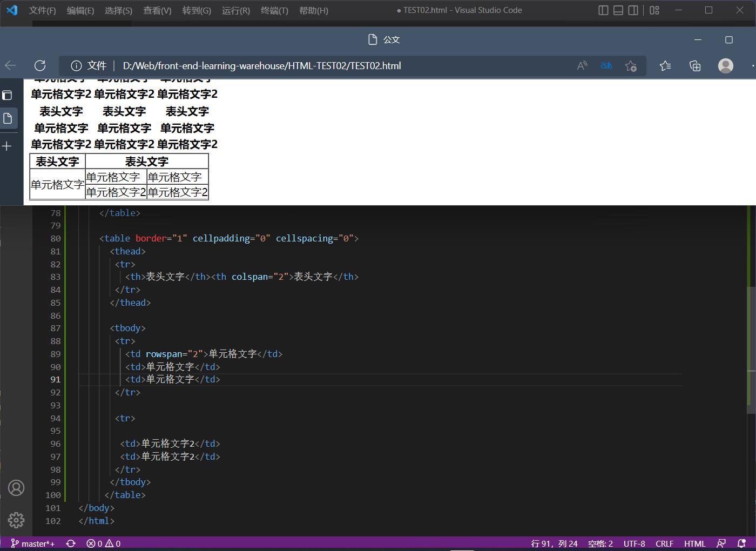Image resolution: width=756 pixels, height=551 pixels.
Task: Refresh the TEST02.html page
Action: [x=39, y=65]
